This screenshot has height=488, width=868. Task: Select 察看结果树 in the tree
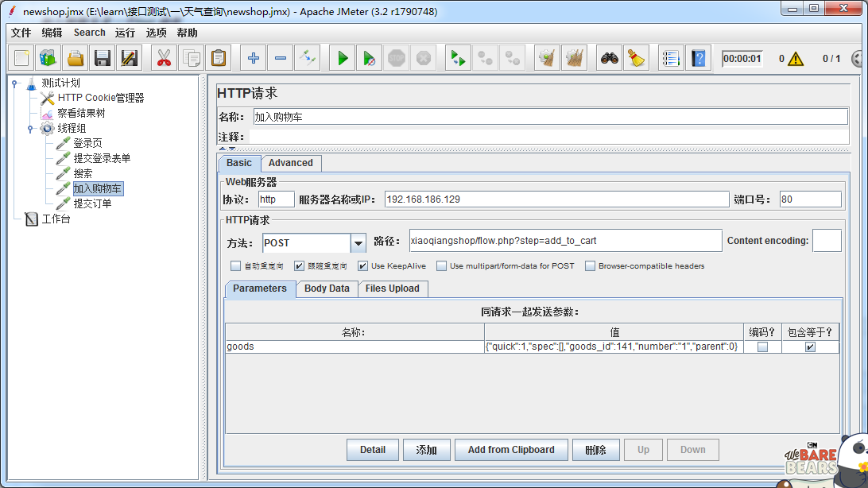[81, 114]
